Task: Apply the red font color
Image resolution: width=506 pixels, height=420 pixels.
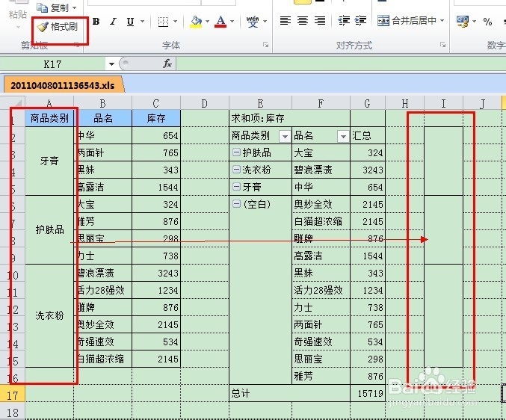Action: point(220,22)
